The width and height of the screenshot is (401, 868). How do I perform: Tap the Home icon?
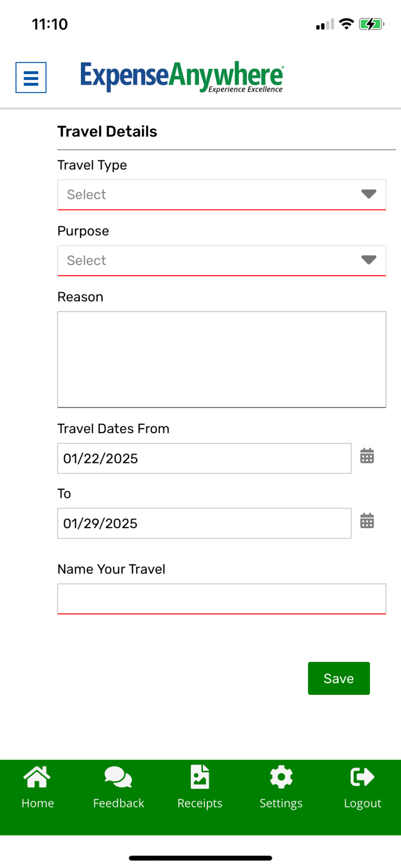[37, 777]
